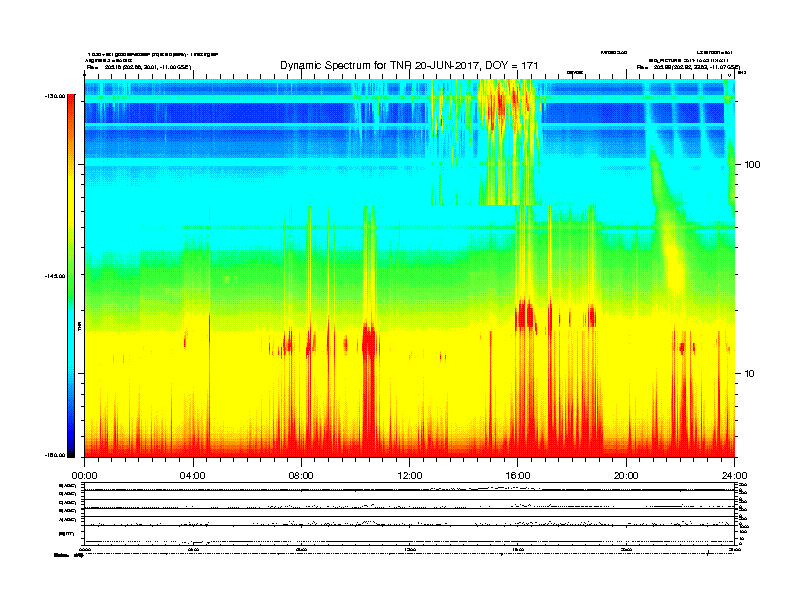
Task: Click the 04:00 time axis label
Action: 193,476
